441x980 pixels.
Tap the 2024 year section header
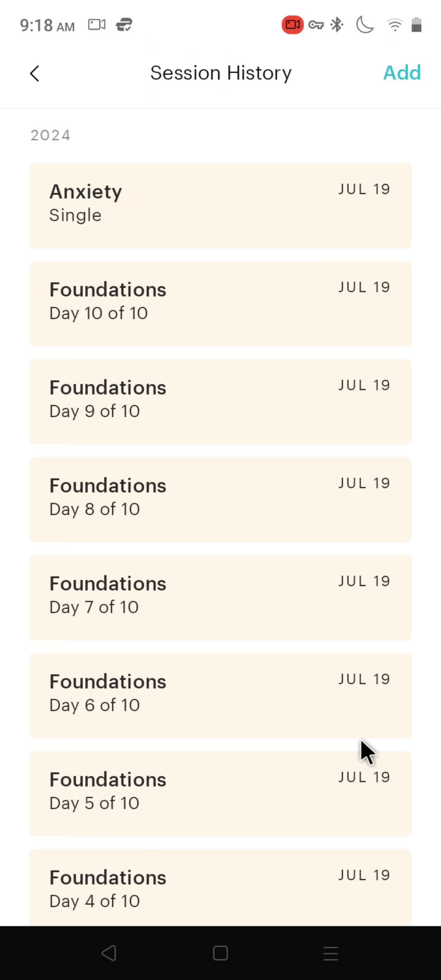(x=51, y=135)
